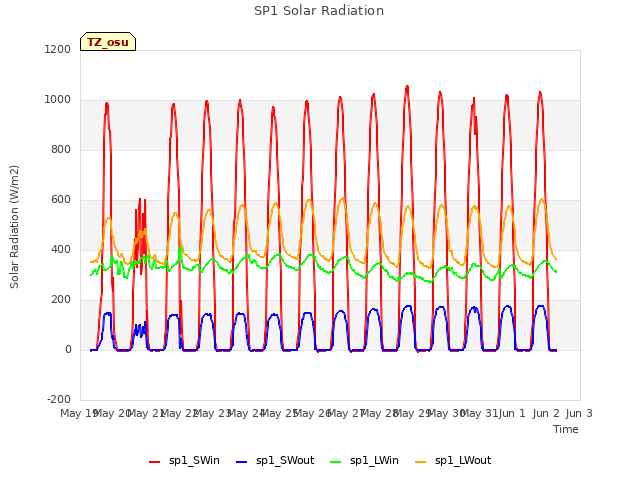The height and width of the screenshot is (480, 640).
Task: Select the sp1_SWin legend label
Action: point(194,461)
